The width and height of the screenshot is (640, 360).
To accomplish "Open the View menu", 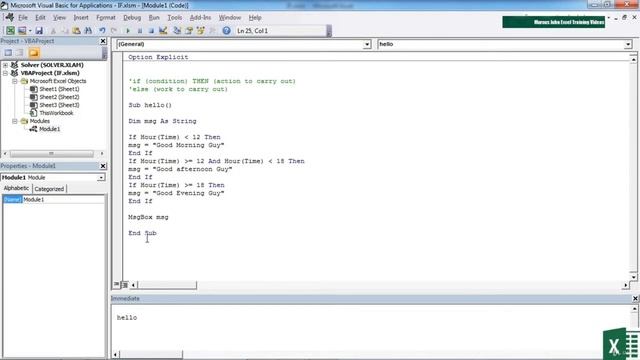I will [59, 18].
